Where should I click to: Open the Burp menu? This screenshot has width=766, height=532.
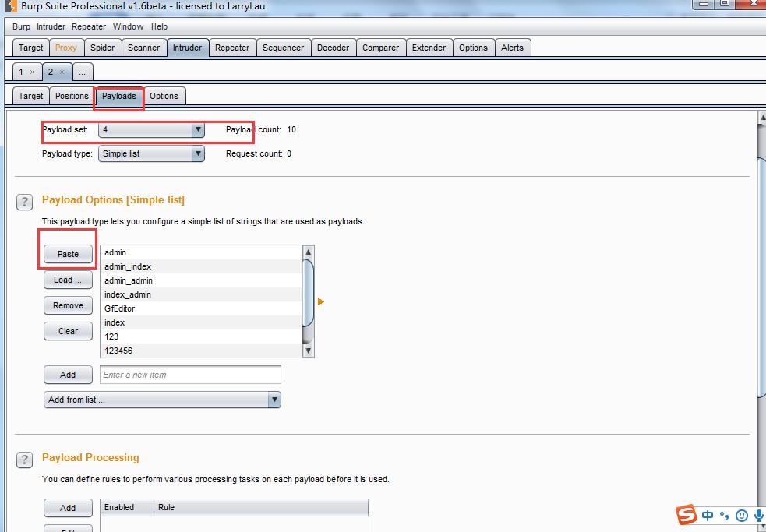click(21, 26)
